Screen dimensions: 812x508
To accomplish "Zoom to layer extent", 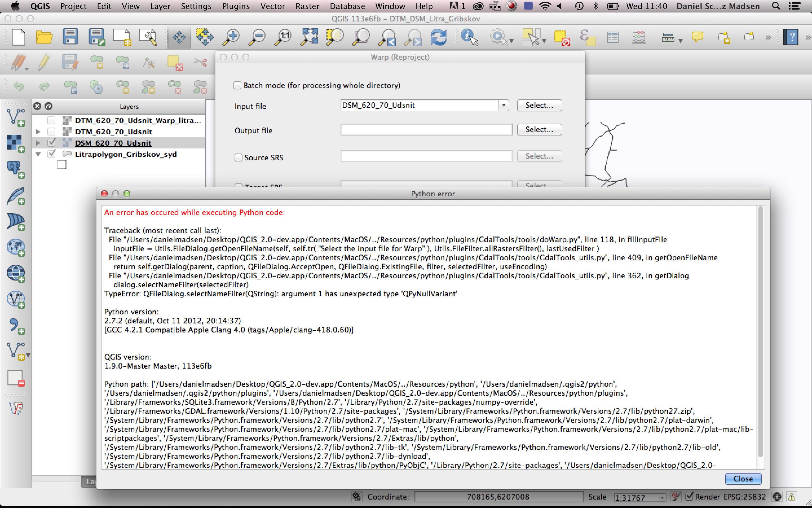I will (361, 37).
